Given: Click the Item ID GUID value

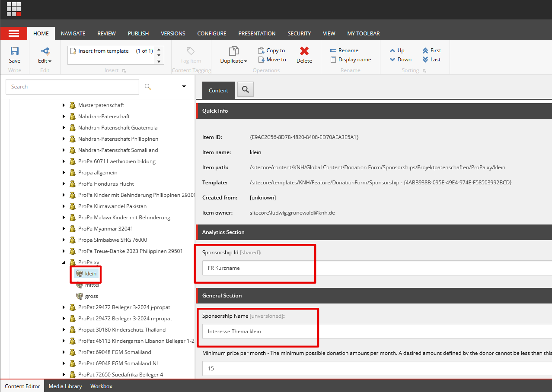Looking at the screenshot, I should point(304,137).
